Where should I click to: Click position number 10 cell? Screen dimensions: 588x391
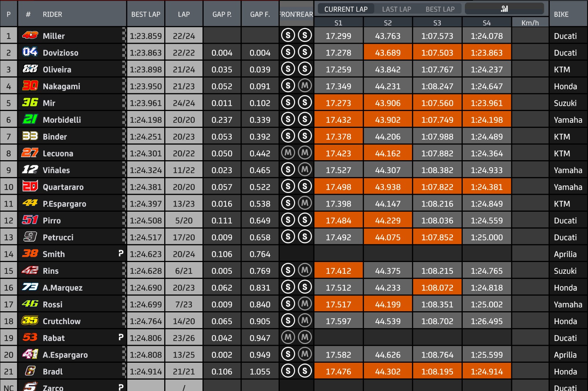[8, 187]
